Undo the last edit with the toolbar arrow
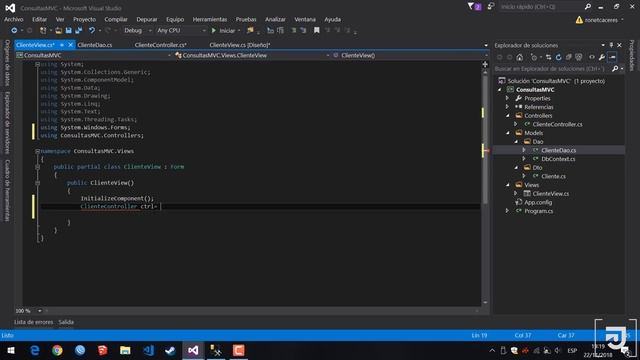Viewport: 640px width, 360px height. 92,31
